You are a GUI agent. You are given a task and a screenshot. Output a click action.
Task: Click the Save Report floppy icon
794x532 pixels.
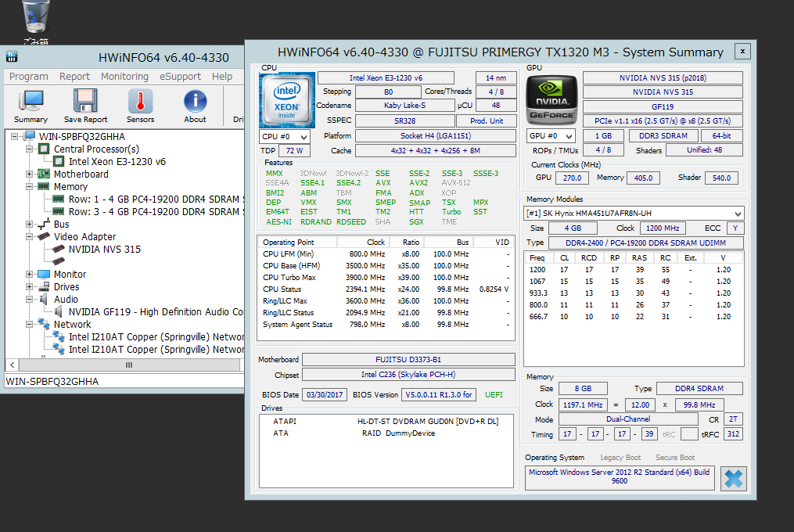pos(85,106)
